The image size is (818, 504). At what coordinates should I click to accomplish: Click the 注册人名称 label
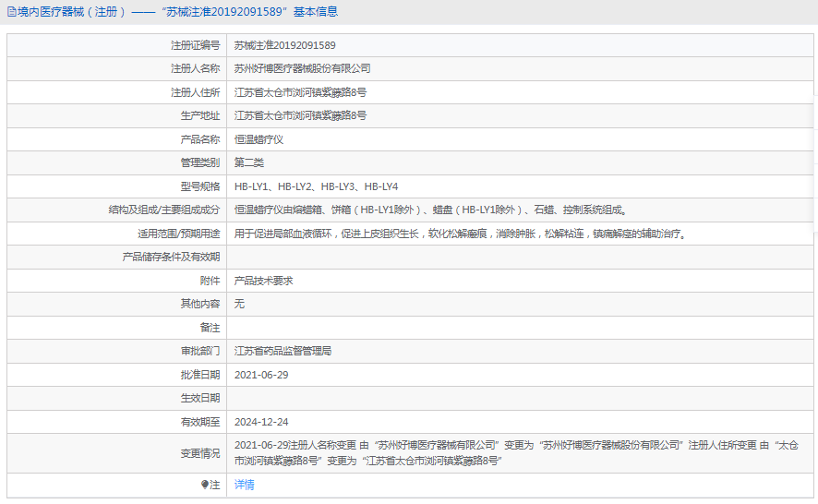195,68
